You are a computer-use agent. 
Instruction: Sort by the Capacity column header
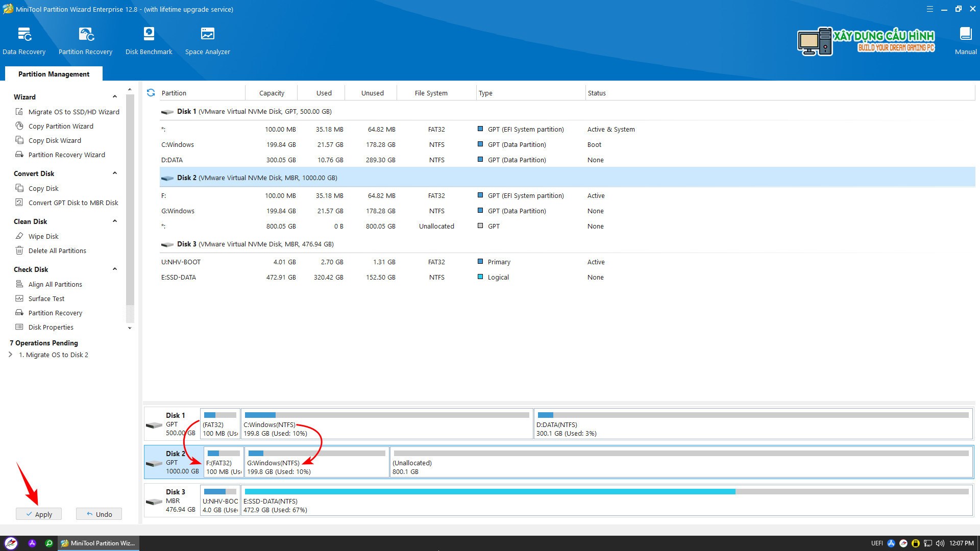(272, 93)
